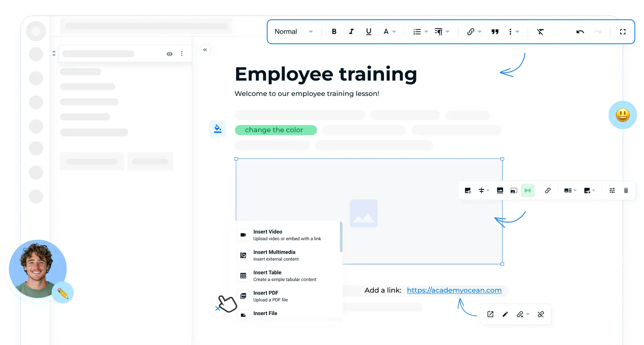Choose Insert Multimedia from the menu
This screenshot has height=345, width=644.
[x=288, y=256]
